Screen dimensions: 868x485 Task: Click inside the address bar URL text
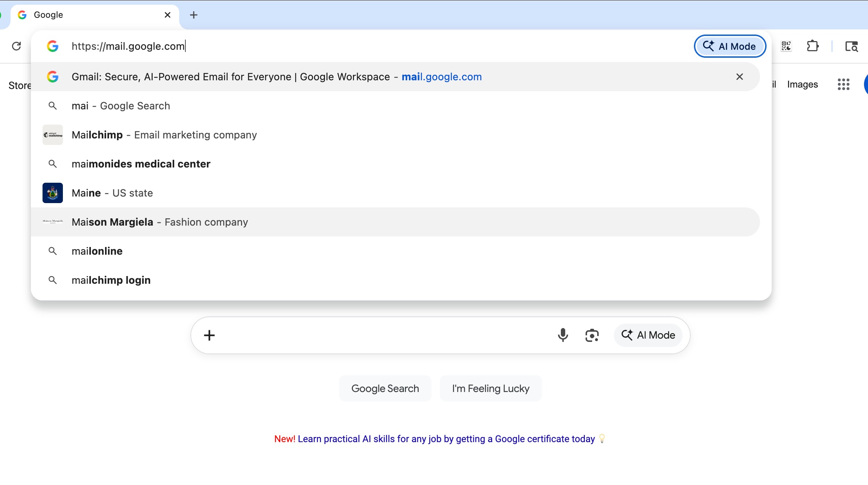pyautogui.click(x=128, y=46)
